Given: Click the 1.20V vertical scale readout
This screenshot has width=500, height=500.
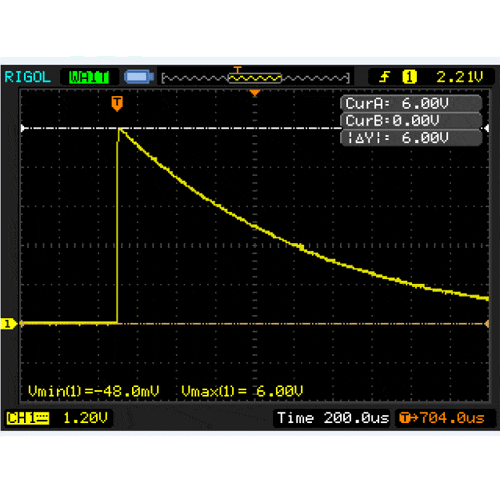Looking at the screenshot, I should tap(85, 418).
